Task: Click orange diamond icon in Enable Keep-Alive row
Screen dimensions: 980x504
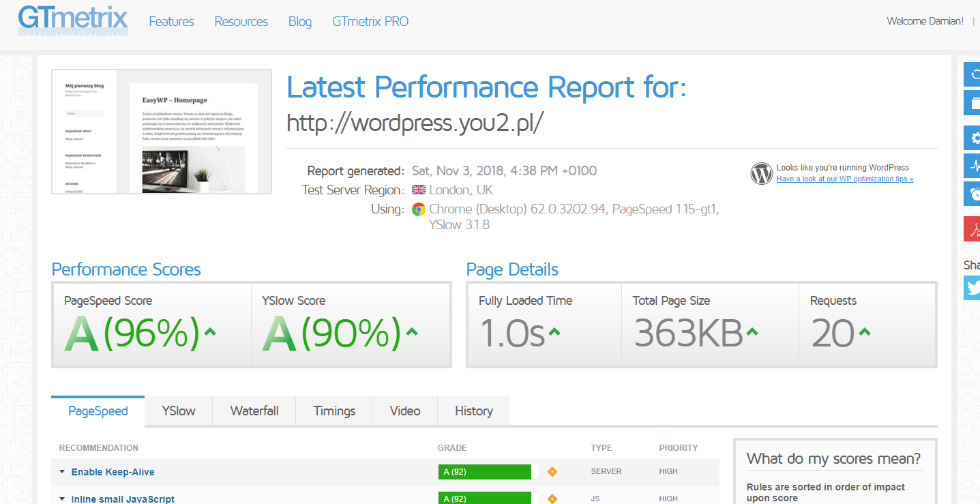Action: pyautogui.click(x=552, y=472)
